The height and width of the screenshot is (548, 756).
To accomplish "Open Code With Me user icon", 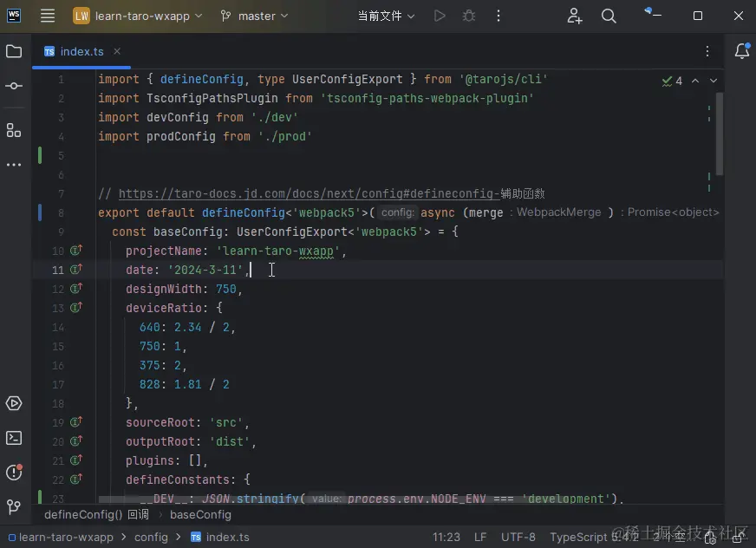I will click(574, 16).
